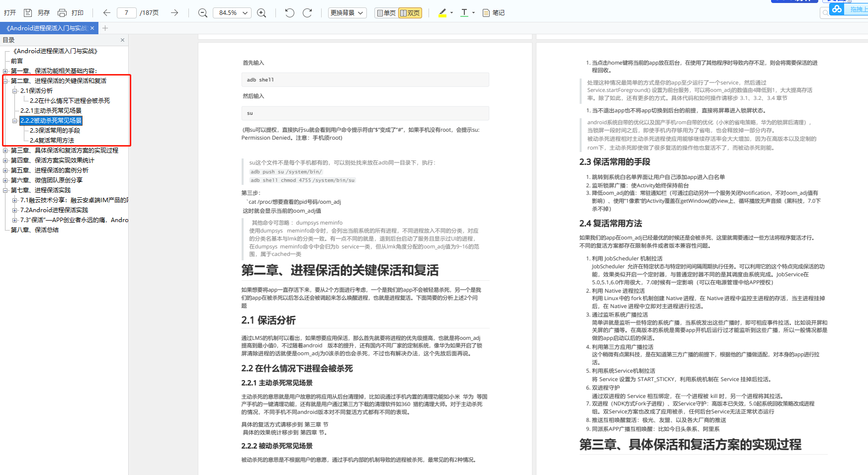This screenshot has width=868, height=475.
Task: Select 2.4复活常用方法 outline item
Action: click(x=52, y=141)
